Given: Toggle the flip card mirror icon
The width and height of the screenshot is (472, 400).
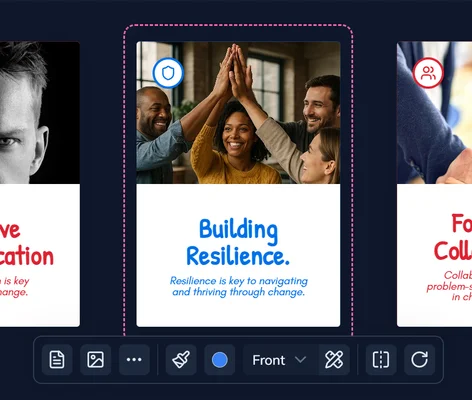Looking at the screenshot, I should tap(381, 360).
